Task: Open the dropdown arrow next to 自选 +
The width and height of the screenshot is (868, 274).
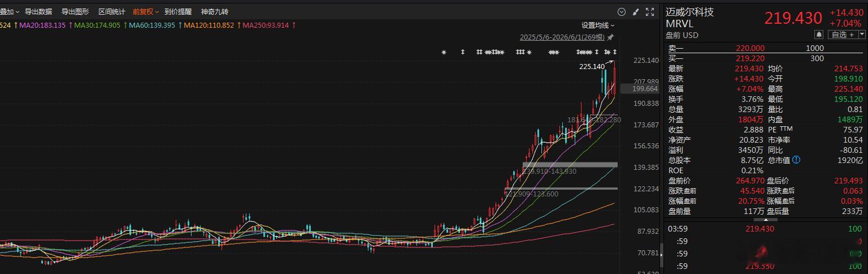Action: click(x=861, y=35)
